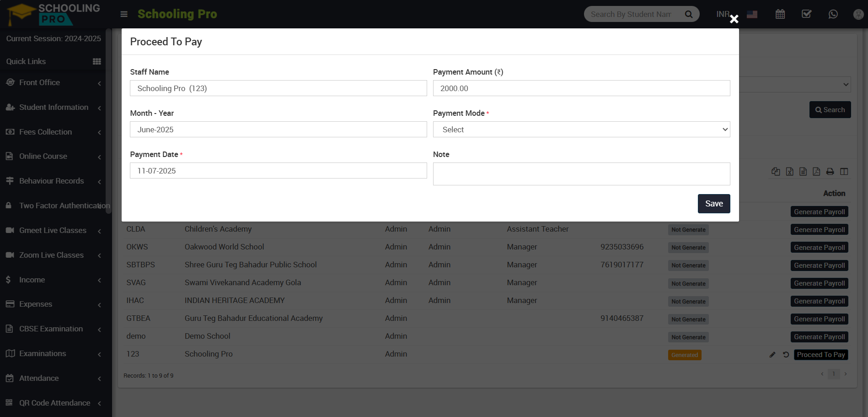Click Not Generate badge for Oakwood World School

click(x=688, y=248)
